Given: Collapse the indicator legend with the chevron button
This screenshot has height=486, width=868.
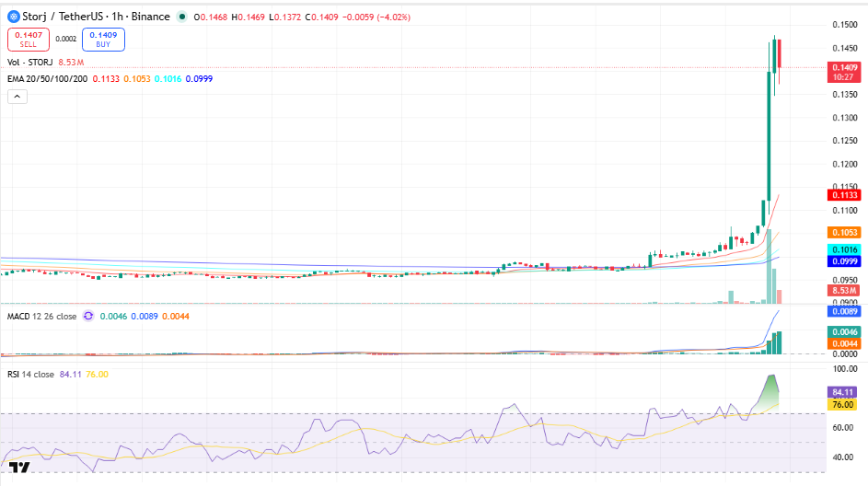Looking at the screenshot, I should click(17, 97).
